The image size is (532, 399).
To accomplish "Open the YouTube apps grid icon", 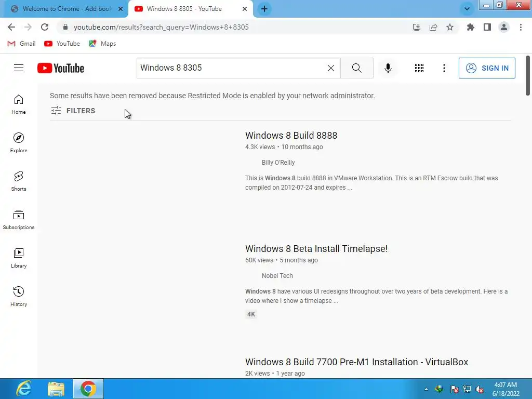I will 419,68.
